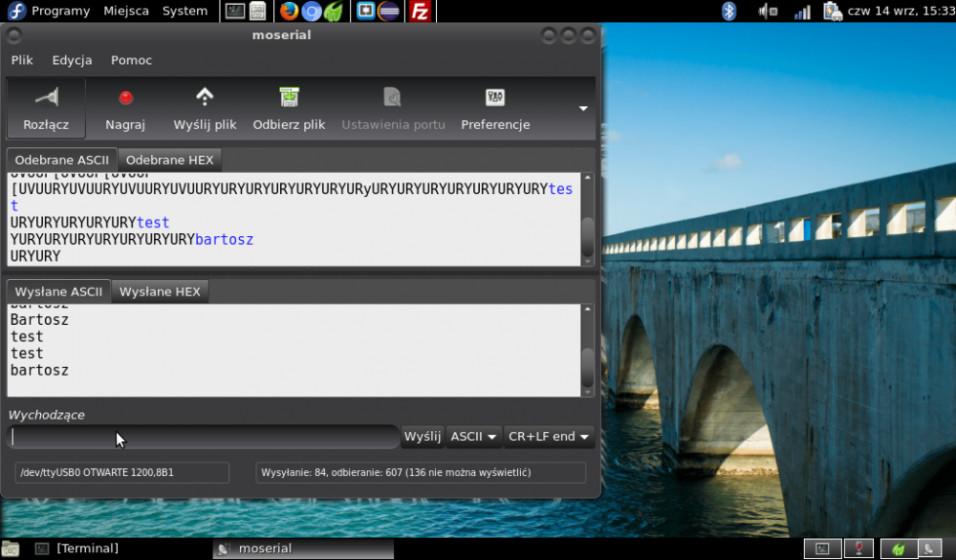
Task: Click the Rozłącz disconnect toolbar button
Action: pos(46,109)
